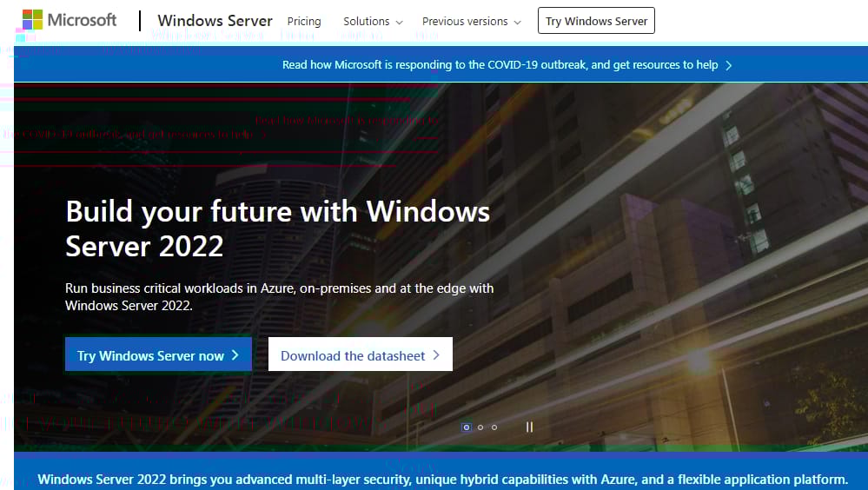Image resolution: width=868 pixels, height=490 pixels.
Task: Open the Windows Server home link
Action: coord(215,21)
